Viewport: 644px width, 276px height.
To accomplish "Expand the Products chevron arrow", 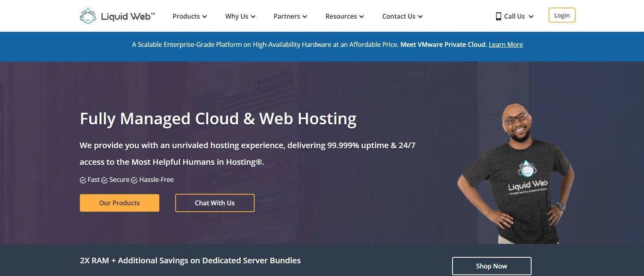I will click(205, 17).
